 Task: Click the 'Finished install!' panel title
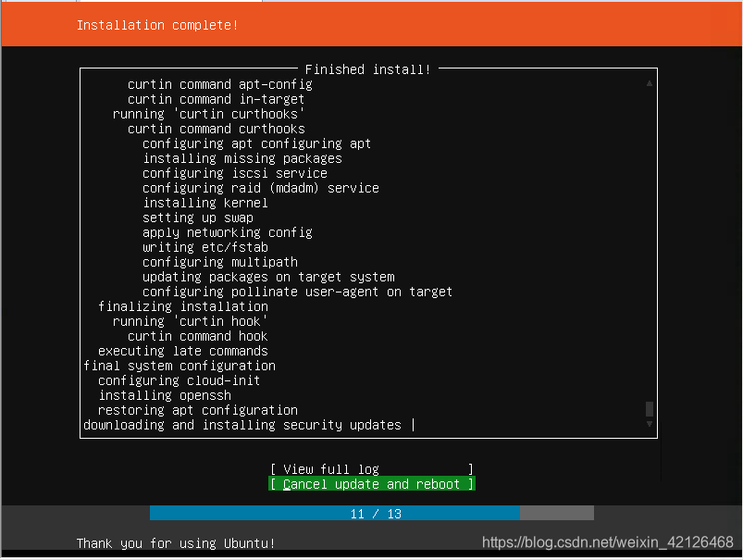pyautogui.click(x=367, y=69)
